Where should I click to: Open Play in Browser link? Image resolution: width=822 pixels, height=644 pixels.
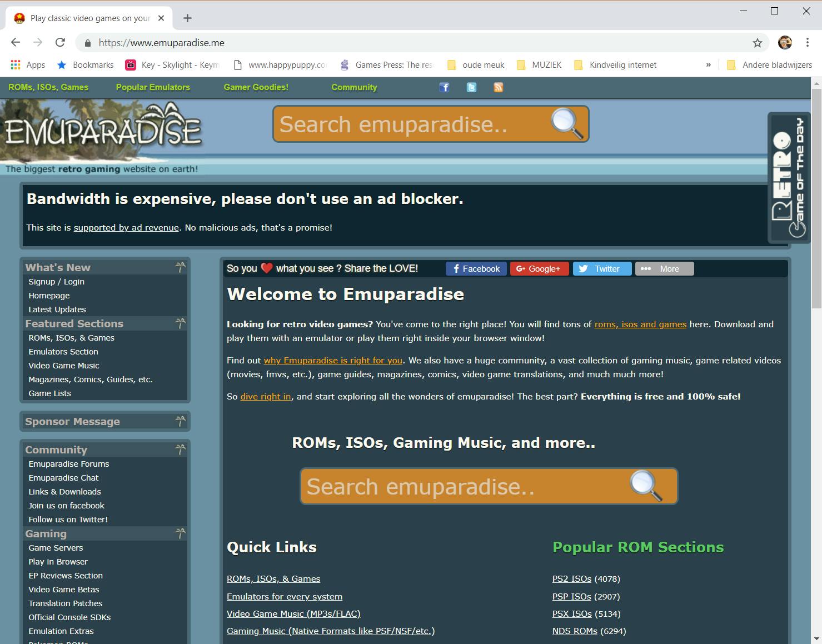[58, 562]
